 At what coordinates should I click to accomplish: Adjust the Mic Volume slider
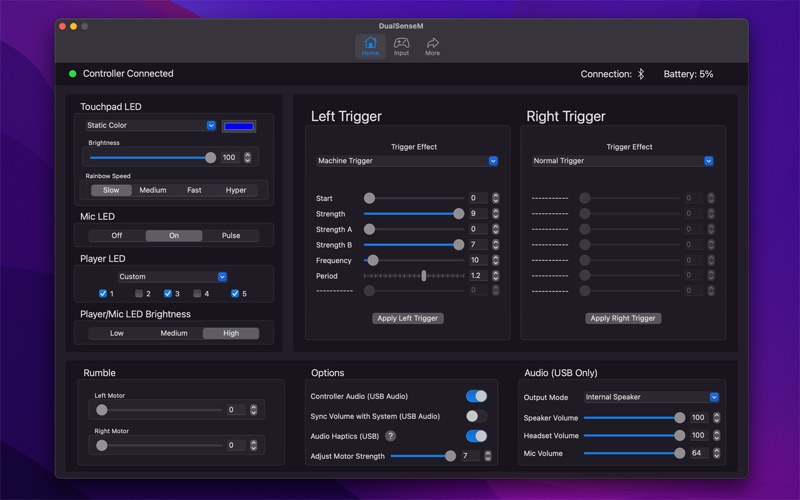(x=635, y=453)
